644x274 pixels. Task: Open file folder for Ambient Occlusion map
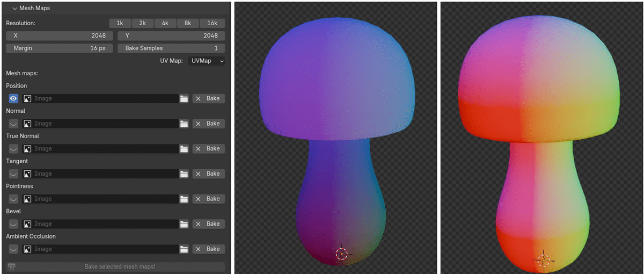click(x=184, y=249)
